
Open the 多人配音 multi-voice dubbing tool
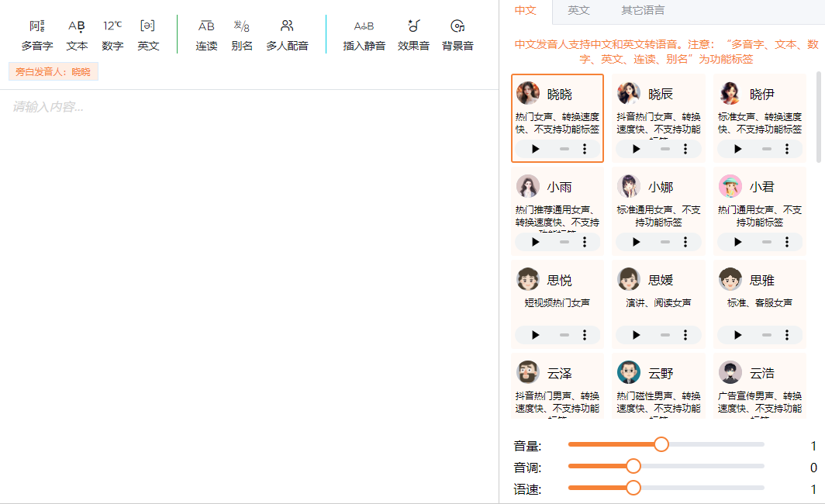287,26
